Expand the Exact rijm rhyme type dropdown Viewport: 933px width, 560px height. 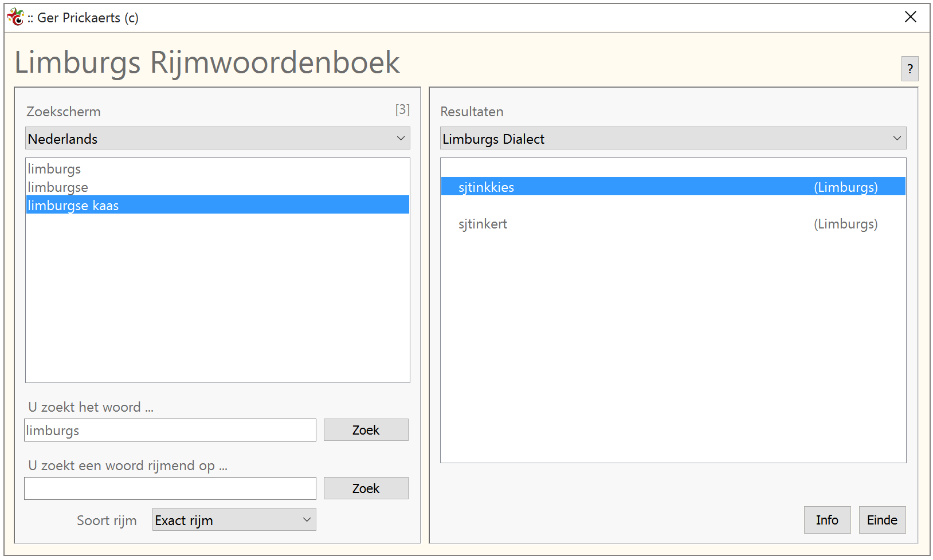[234, 520]
